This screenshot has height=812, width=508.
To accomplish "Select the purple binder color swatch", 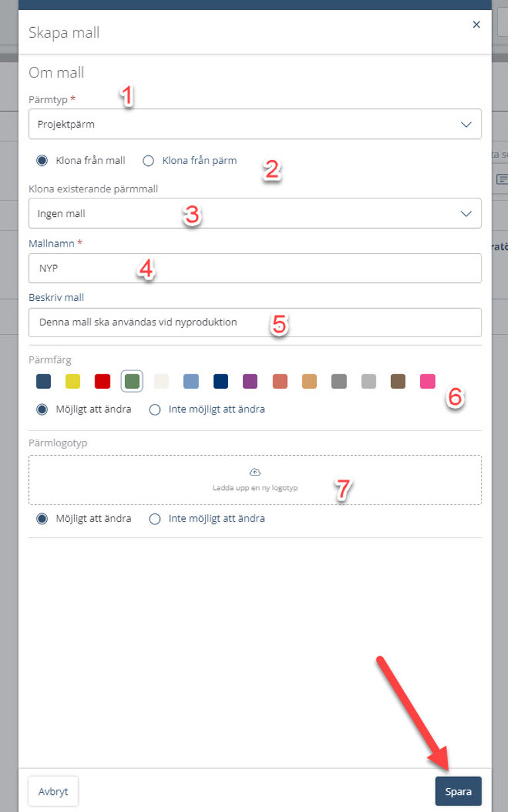I will 250,381.
